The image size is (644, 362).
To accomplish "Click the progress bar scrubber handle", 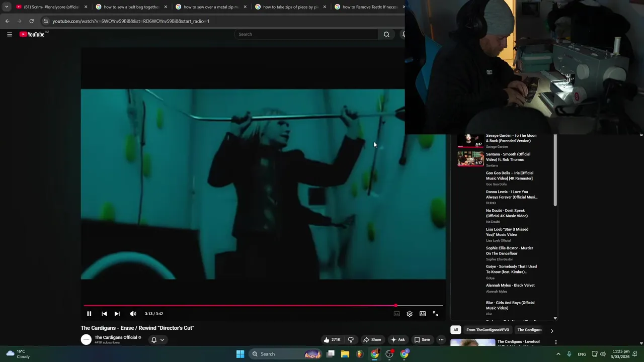I will click(396, 305).
